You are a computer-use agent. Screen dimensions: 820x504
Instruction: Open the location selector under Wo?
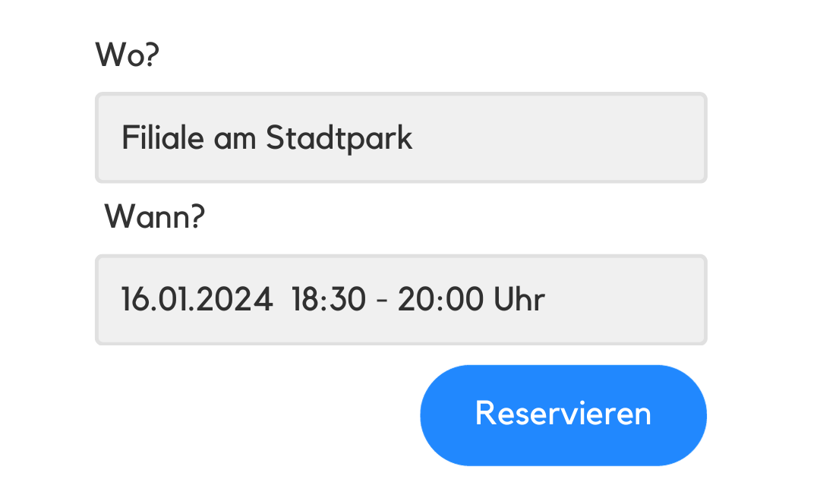pos(401,137)
